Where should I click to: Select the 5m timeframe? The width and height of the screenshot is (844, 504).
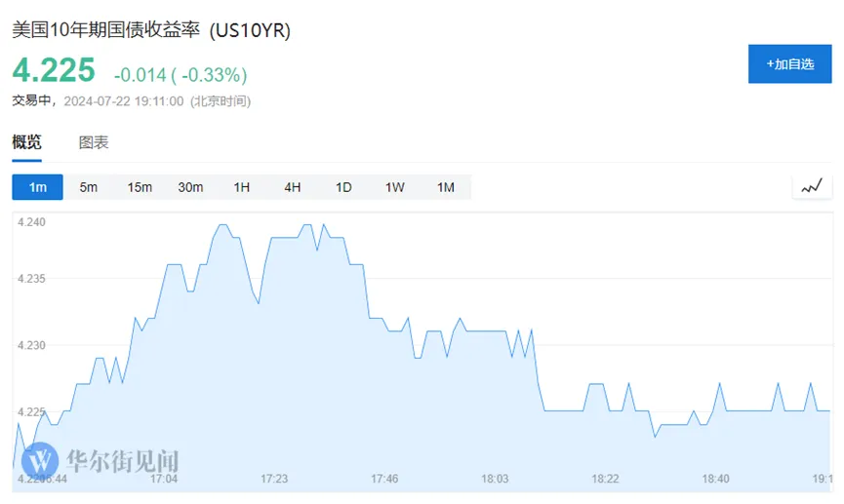click(89, 187)
